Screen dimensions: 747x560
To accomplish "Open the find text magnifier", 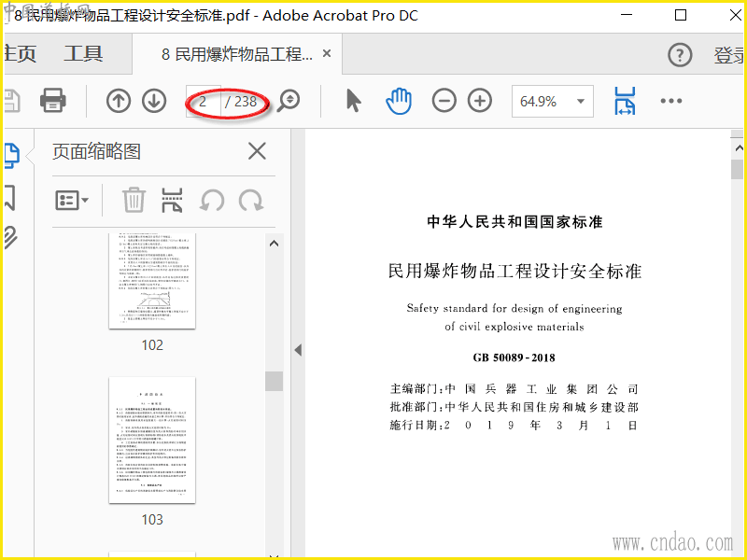I will click(x=289, y=101).
